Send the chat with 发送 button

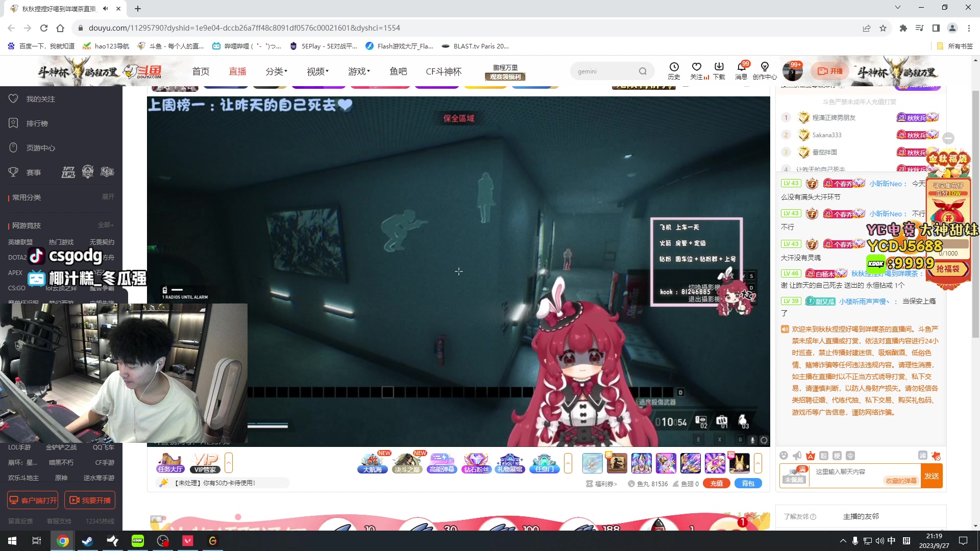[932, 476]
